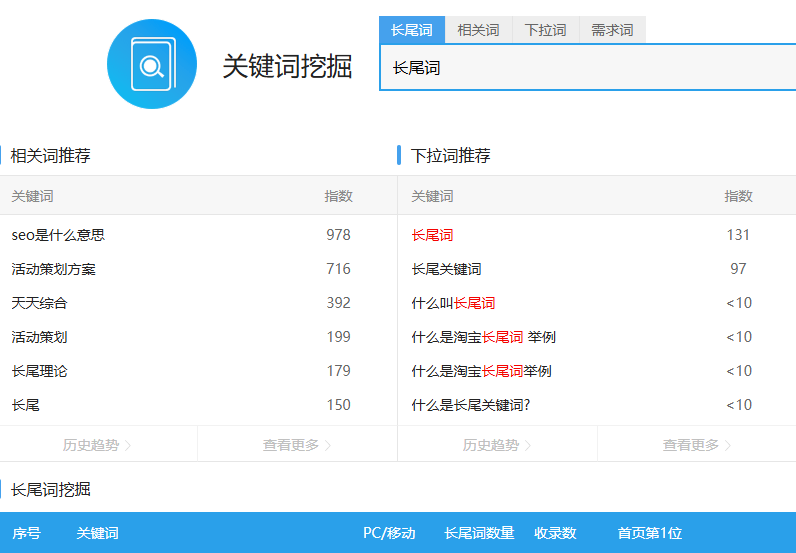Open '什么是长尾关键词?' suggestion link
Viewport: 796px width, 553px height.
tap(470, 405)
